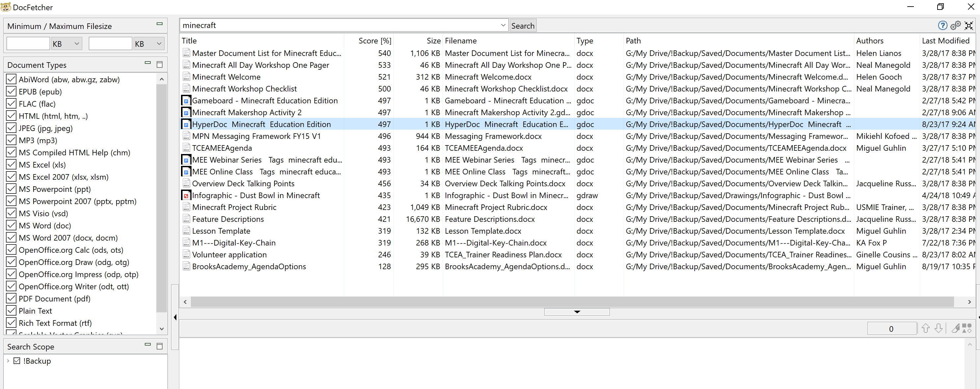
Task: Click the gdoc icon of Gameboard - Minecraft Education Edition
Action: [x=186, y=101]
